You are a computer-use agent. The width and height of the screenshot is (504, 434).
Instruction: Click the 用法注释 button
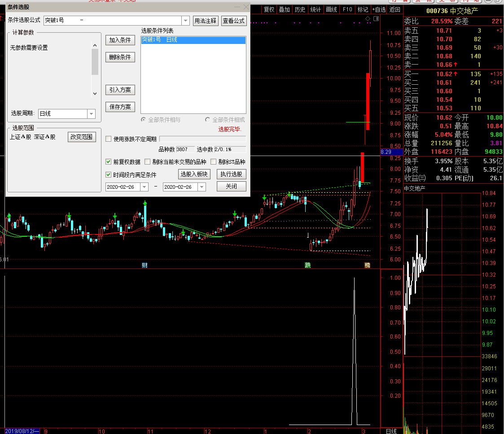[206, 21]
